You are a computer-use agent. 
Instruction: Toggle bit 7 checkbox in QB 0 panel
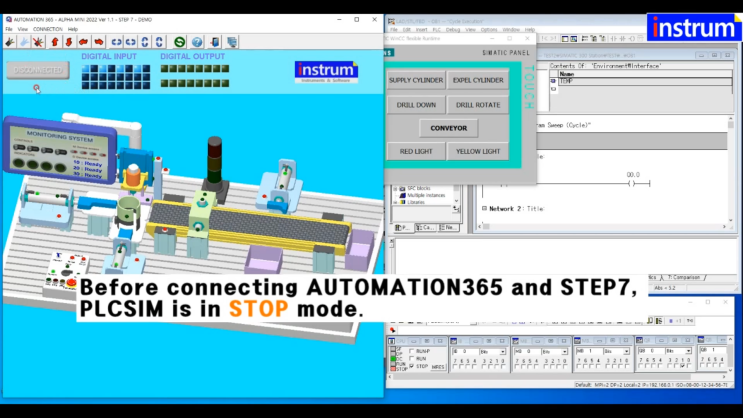[x=641, y=366]
